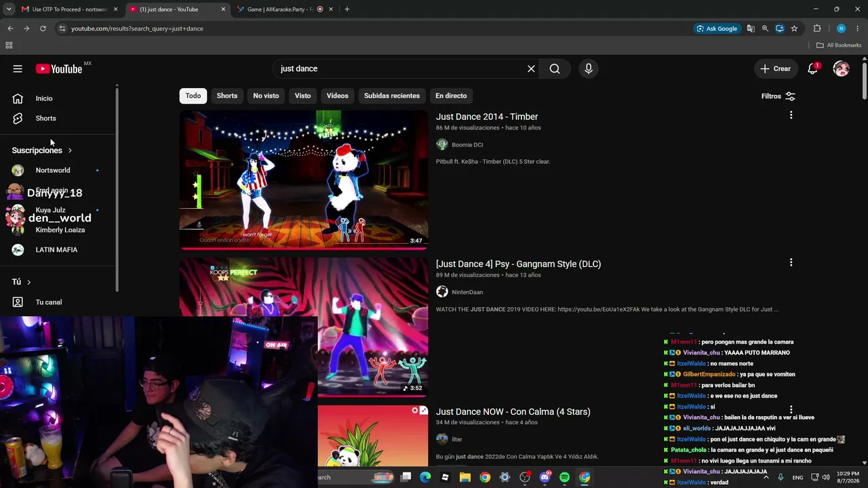The height and width of the screenshot is (488, 868).
Task: Open Spotify from the taskbar
Action: click(565, 477)
